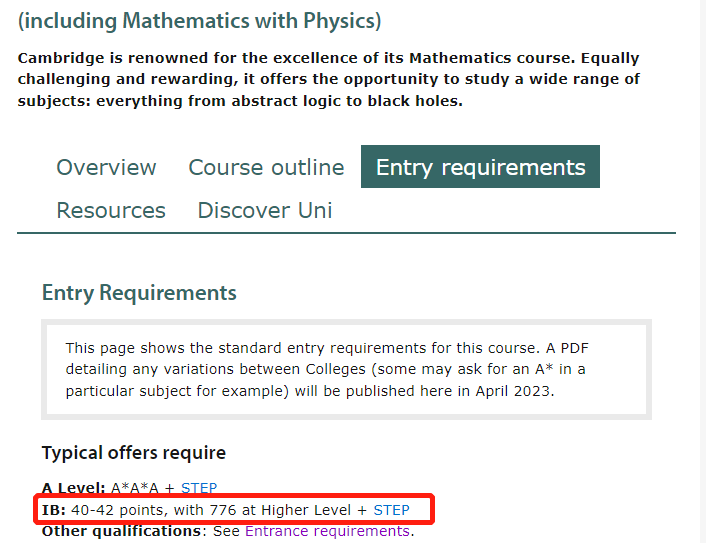
Task: Click the notice box about College variations
Action: pyautogui.click(x=346, y=370)
